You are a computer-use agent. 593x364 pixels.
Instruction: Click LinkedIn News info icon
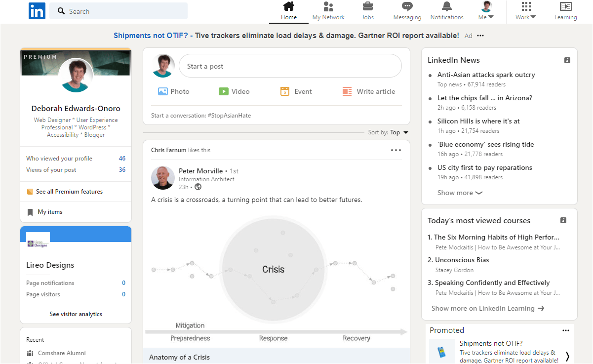click(567, 60)
